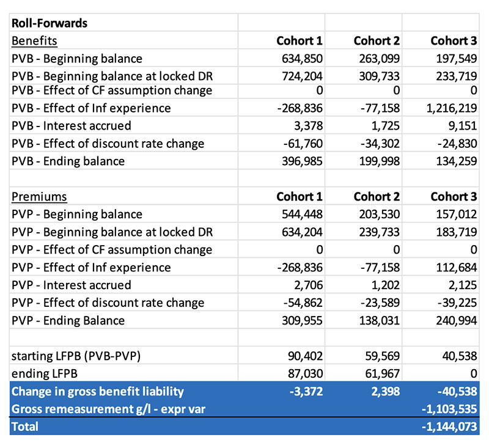Click the Total row label cell
489x448 pixels.
pos(25,427)
